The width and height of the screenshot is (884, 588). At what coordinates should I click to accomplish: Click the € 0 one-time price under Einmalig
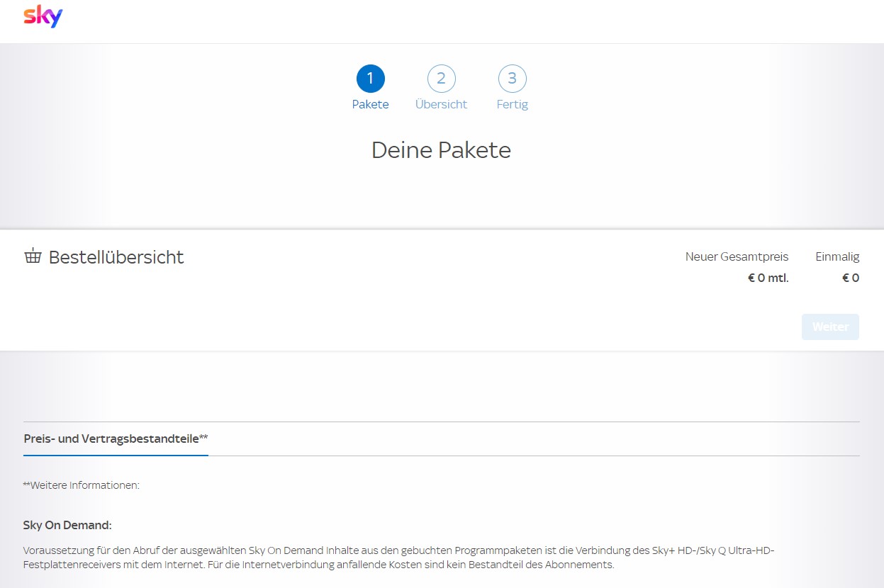coord(851,278)
